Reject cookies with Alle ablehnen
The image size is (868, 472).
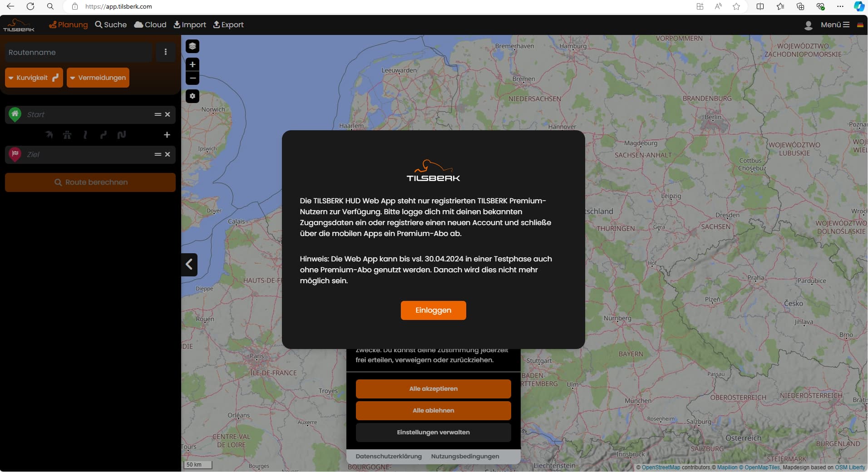(x=433, y=410)
